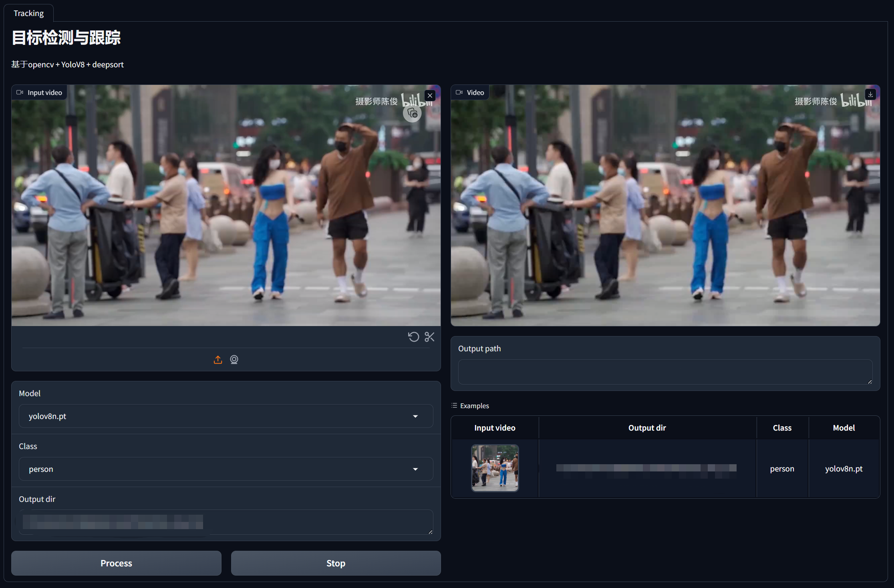Download the output video
The image size is (894, 588).
coord(870,95)
